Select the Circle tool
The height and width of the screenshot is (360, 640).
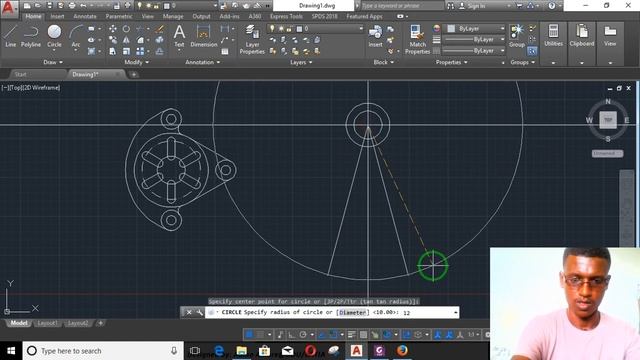(x=54, y=36)
